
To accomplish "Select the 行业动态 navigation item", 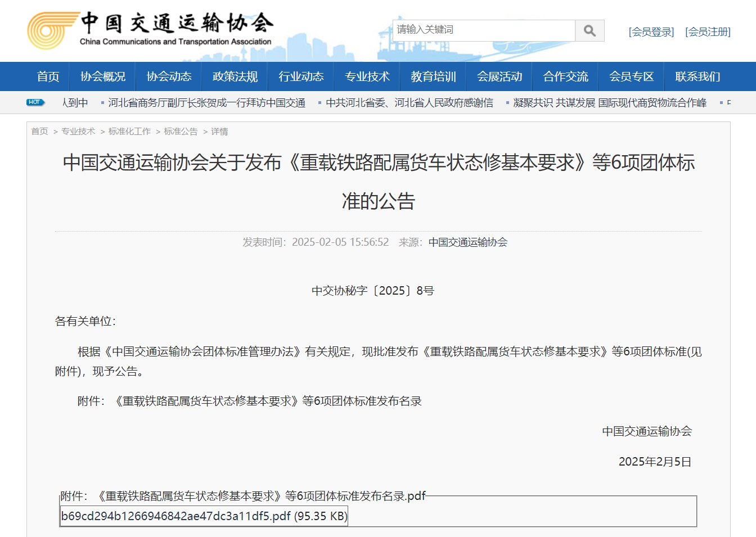I will pos(301,76).
